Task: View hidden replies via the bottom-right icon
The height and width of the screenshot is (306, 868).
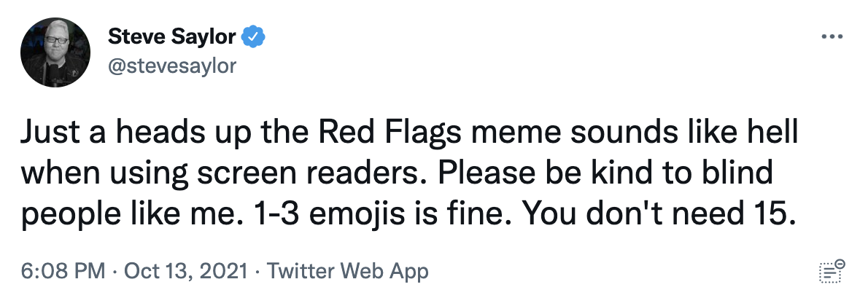Action: pos(832,271)
